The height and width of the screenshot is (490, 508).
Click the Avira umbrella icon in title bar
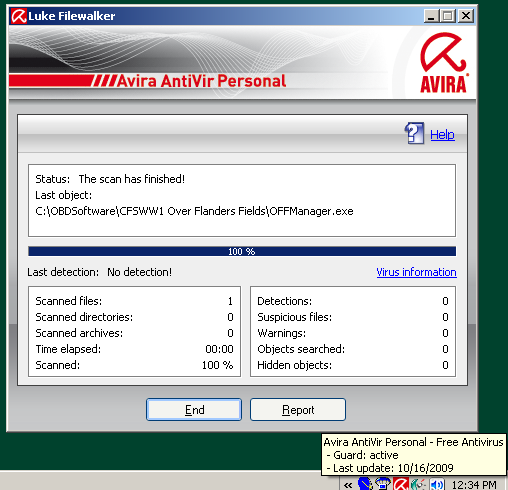click(19, 16)
